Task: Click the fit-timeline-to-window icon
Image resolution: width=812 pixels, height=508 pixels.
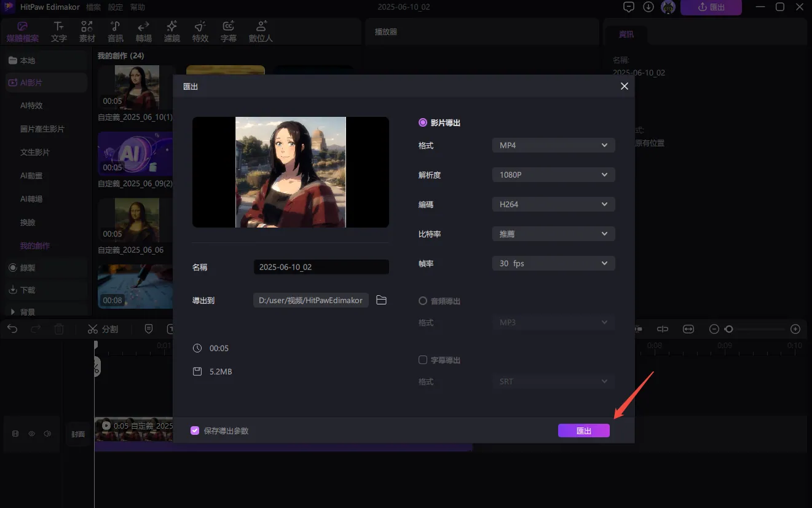Action: 688,329
